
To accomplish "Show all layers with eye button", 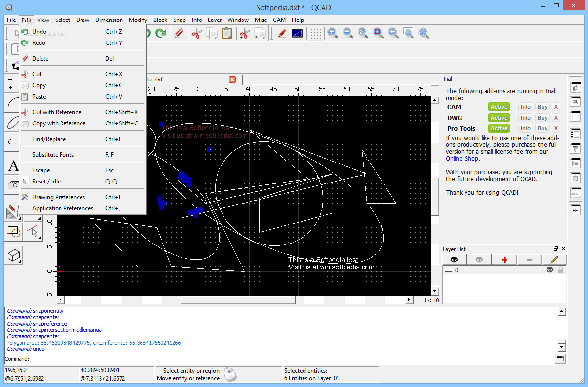I will point(454,260).
